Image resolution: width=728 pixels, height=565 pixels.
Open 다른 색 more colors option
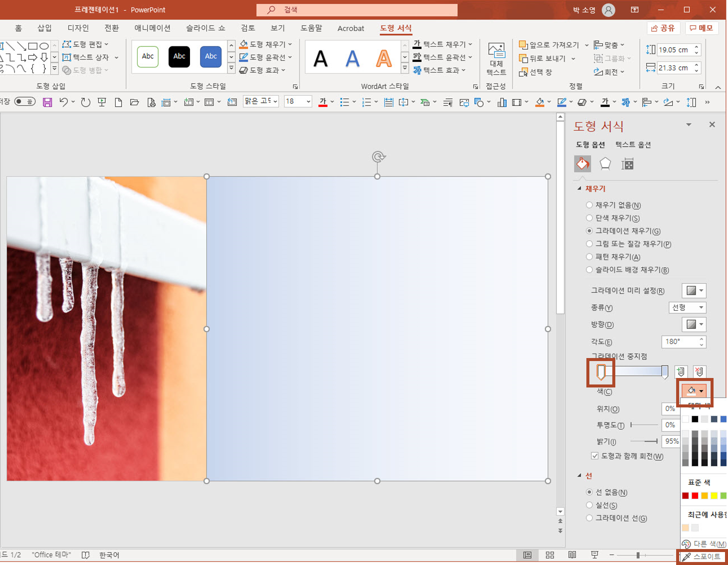click(x=704, y=544)
